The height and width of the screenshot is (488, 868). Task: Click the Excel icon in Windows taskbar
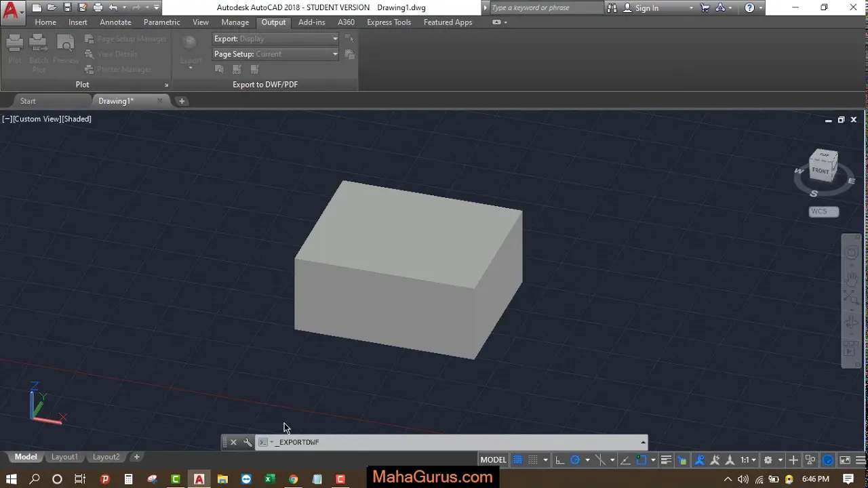pos(269,479)
